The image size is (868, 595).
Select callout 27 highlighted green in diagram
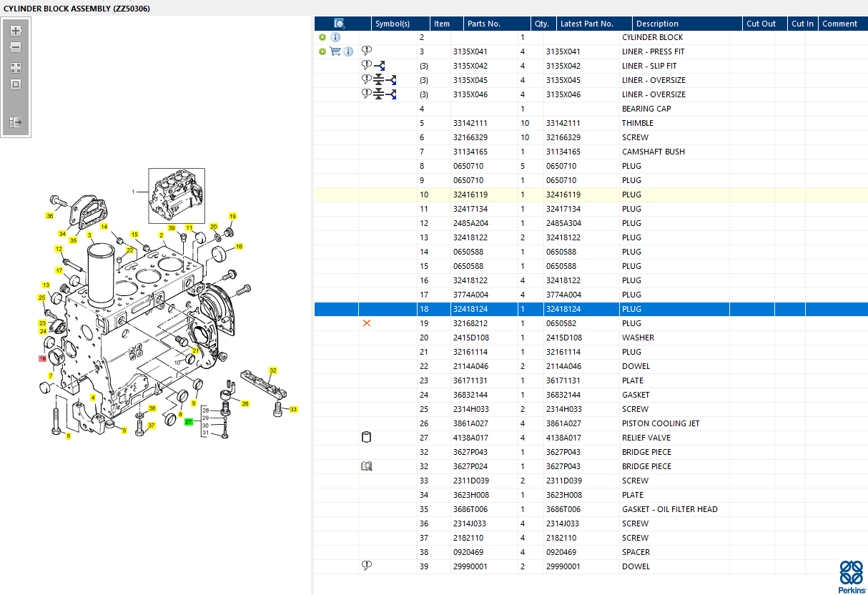(x=189, y=422)
